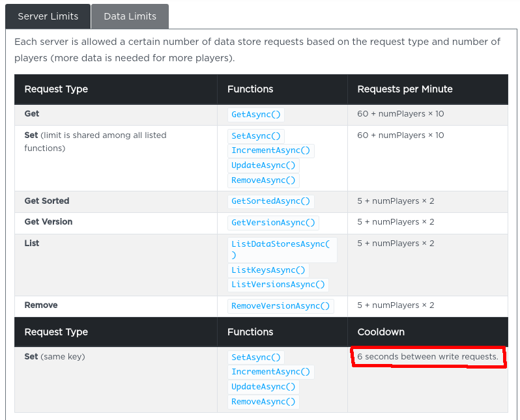Select "5 + numPlayers × 2" in List row
The width and height of the screenshot is (520, 420).
tap(396, 244)
